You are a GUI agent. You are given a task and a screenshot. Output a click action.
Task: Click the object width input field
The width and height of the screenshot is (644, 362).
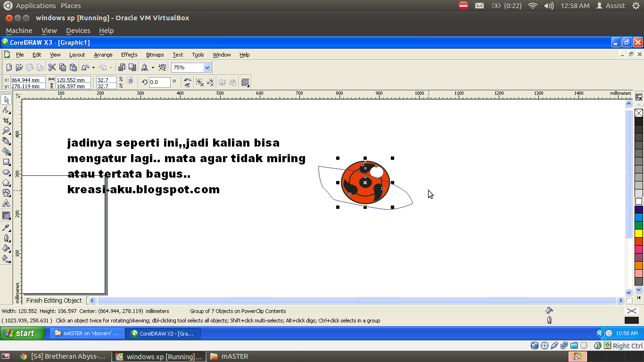74,80
